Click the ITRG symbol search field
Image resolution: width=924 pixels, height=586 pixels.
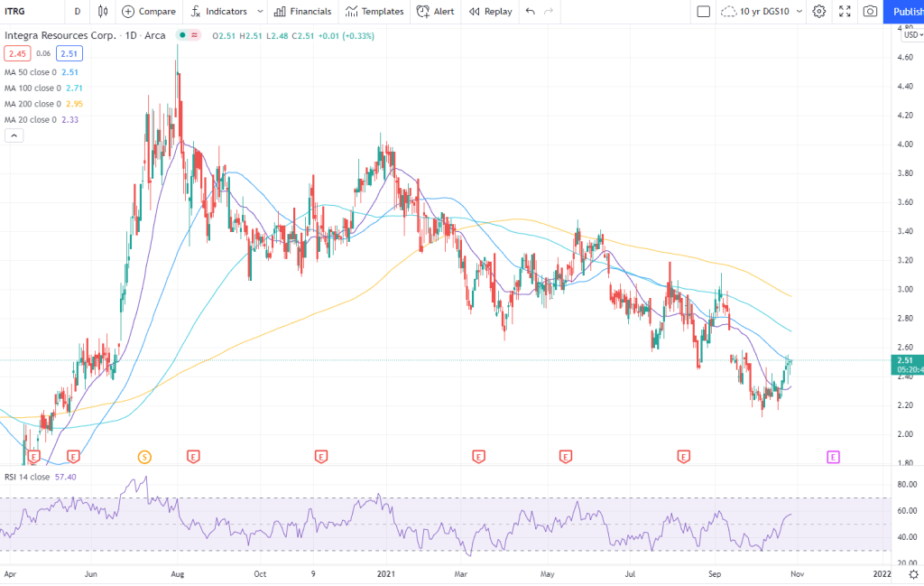pos(27,12)
